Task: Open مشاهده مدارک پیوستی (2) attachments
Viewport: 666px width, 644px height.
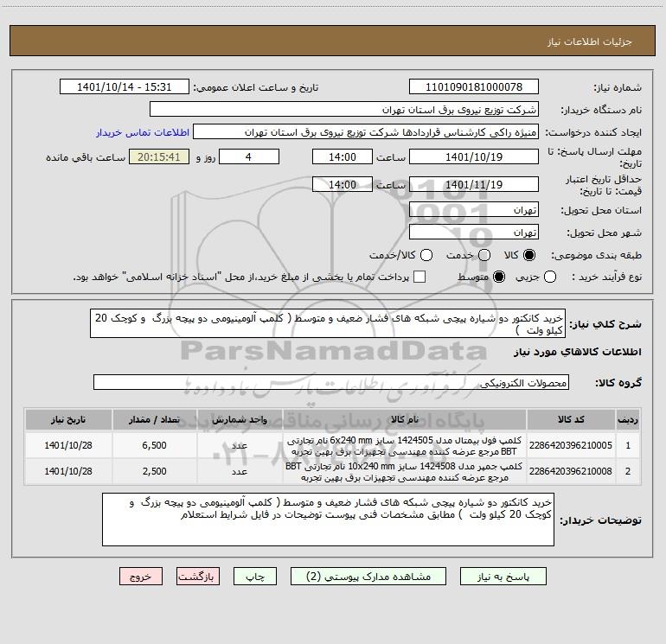Action: click(x=368, y=576)
